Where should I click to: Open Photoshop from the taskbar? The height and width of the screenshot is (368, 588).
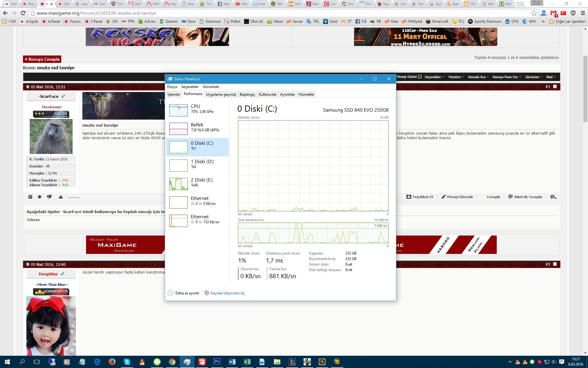[217, 362]
